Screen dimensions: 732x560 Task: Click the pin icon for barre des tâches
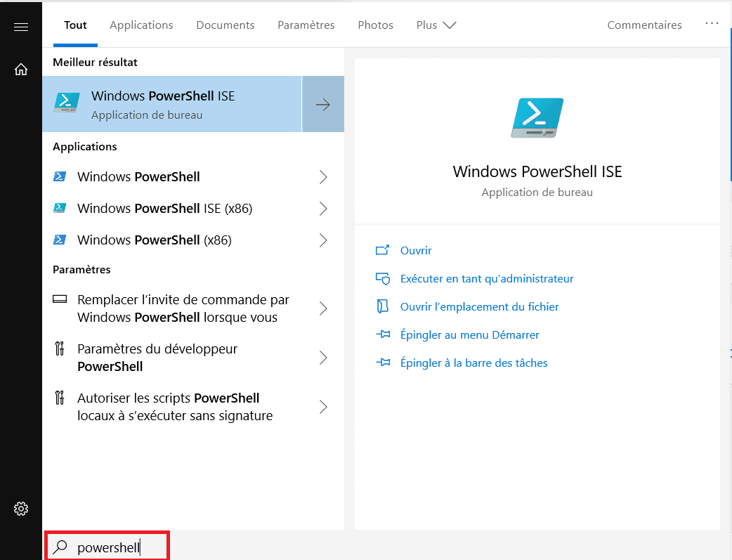click(x=383, y=363)
